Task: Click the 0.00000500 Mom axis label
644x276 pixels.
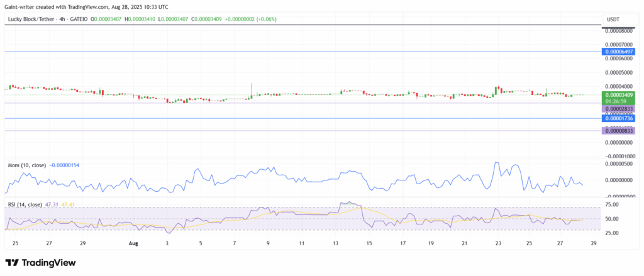Action: tap(620, 164)
